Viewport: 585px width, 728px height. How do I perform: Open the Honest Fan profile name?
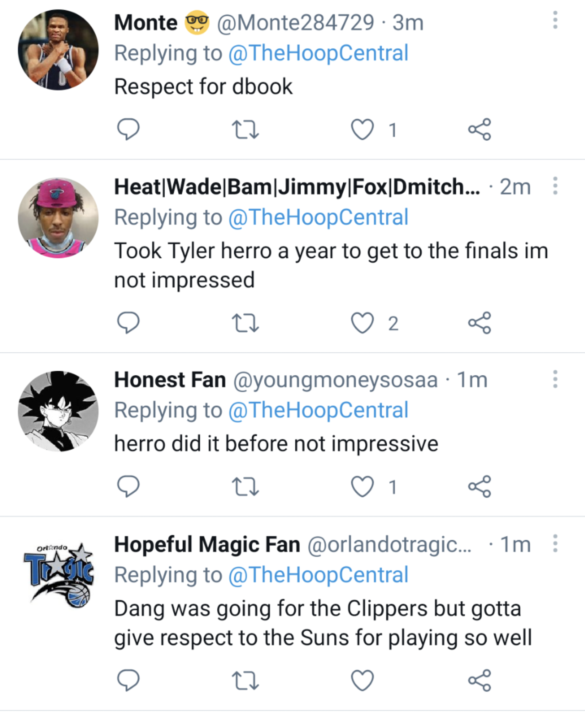click(x=170, y=380)
